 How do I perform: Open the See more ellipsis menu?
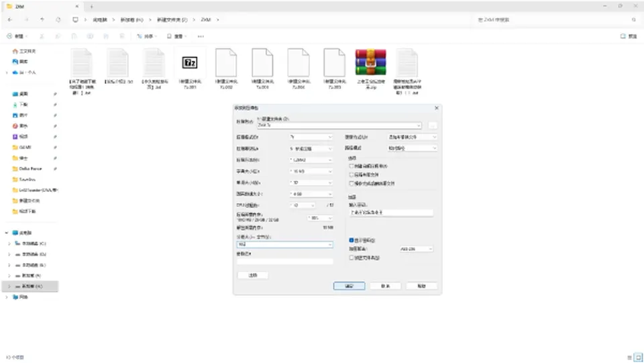[201, 36]
